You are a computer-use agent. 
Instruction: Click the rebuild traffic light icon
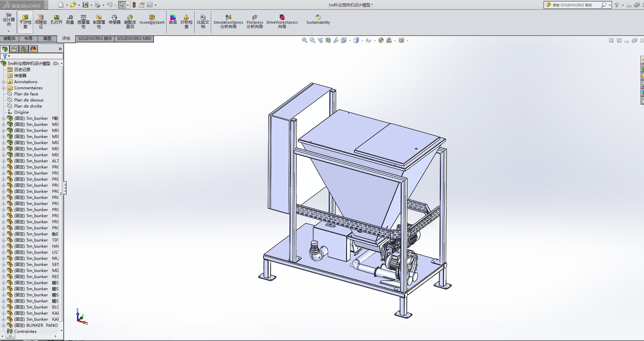point(134,5)
